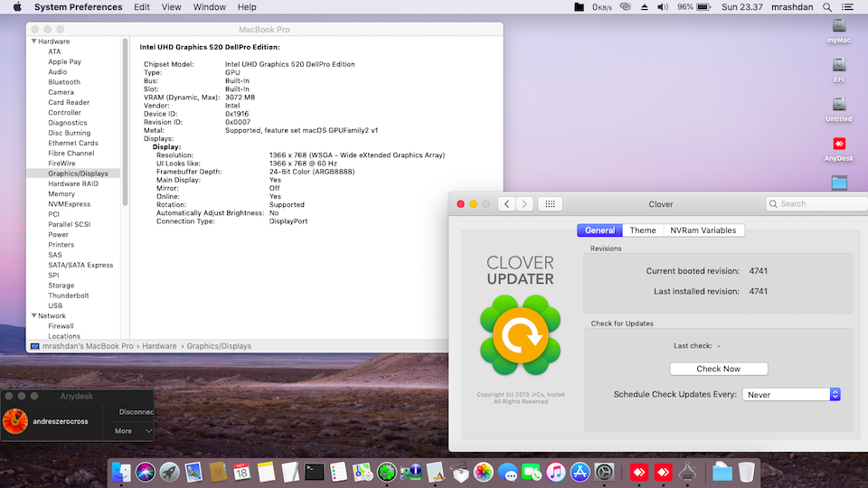Open Maps icon in Dock
This screenshot has height=488, width=868.
coord(363,472)
